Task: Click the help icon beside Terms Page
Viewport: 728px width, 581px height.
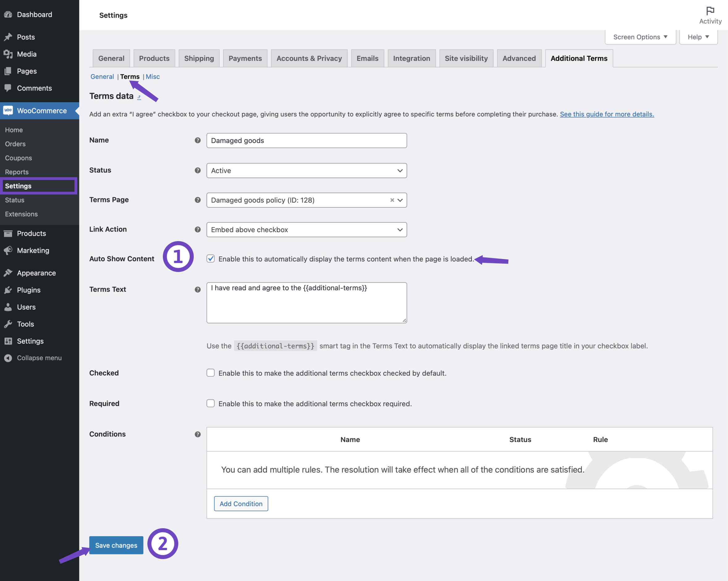Action: [x=197, y=200]
